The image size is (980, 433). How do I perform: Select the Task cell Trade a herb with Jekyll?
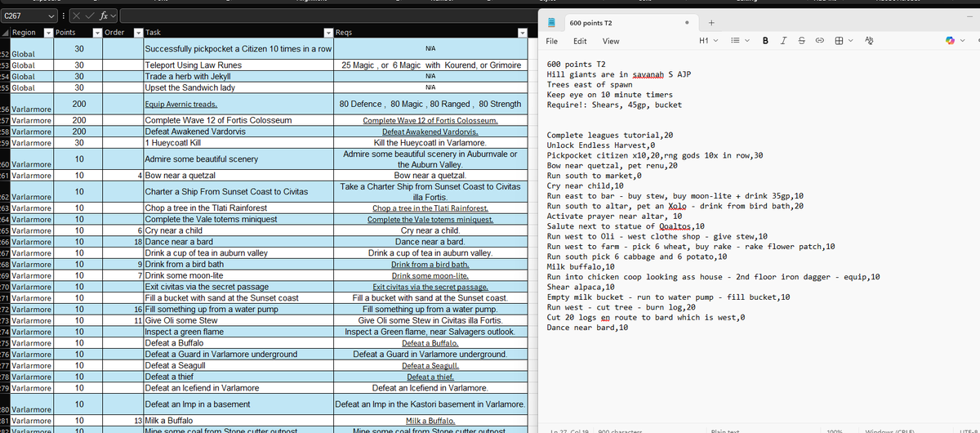click(x=238, y=76)
